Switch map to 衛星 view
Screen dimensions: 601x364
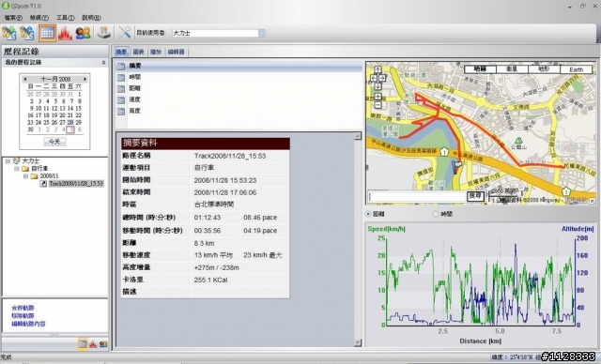pos(512,69)
